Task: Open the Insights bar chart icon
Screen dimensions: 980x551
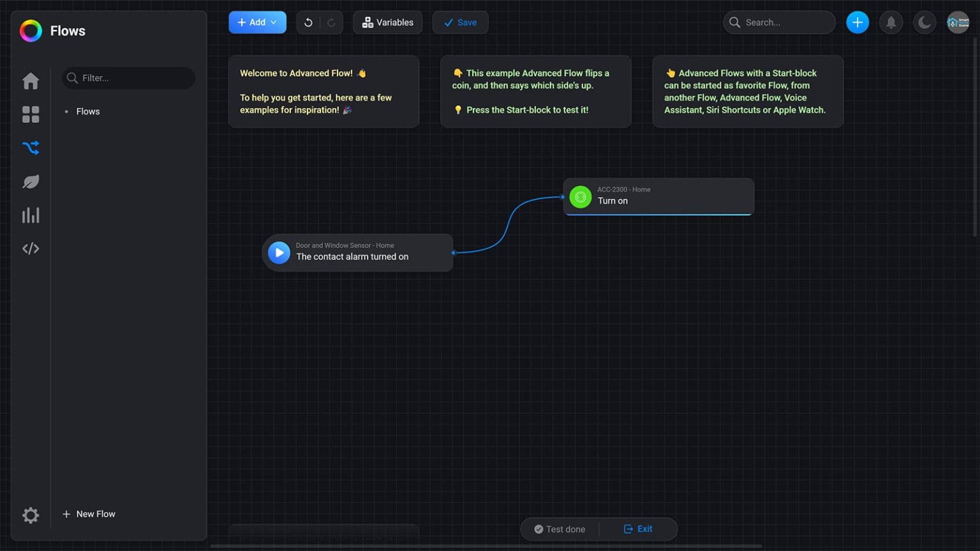Action: tap(31, 216)
